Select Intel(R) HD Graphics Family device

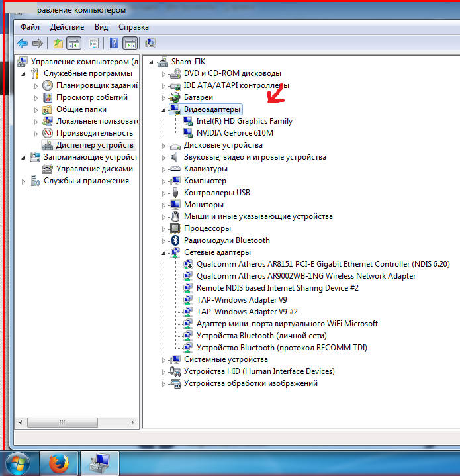[x=244, y=121]
